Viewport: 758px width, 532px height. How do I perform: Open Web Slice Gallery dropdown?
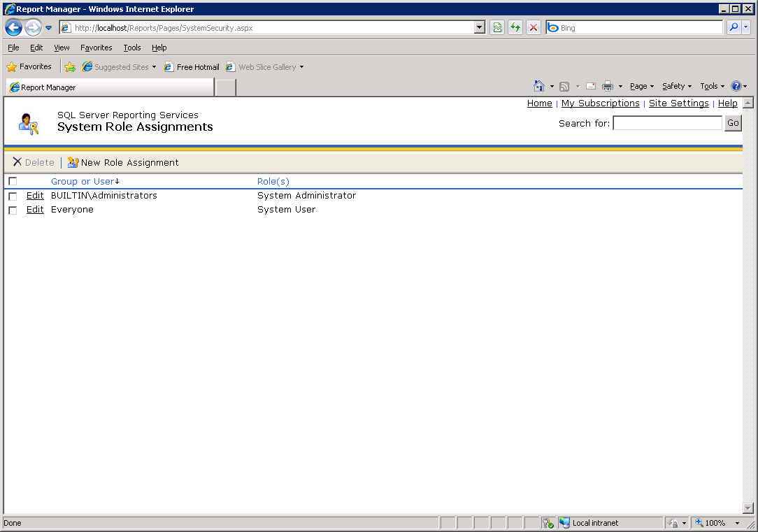pos(265,66)
